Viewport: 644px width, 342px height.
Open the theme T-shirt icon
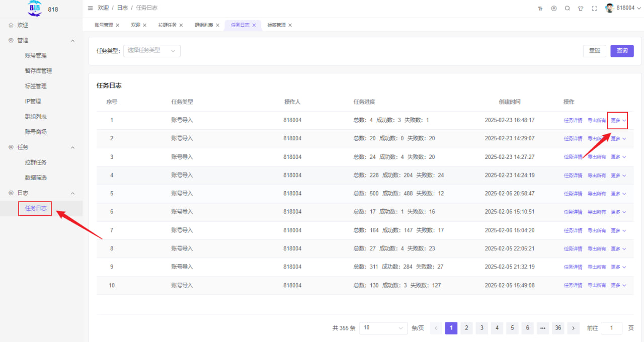(x=581, y=8)
